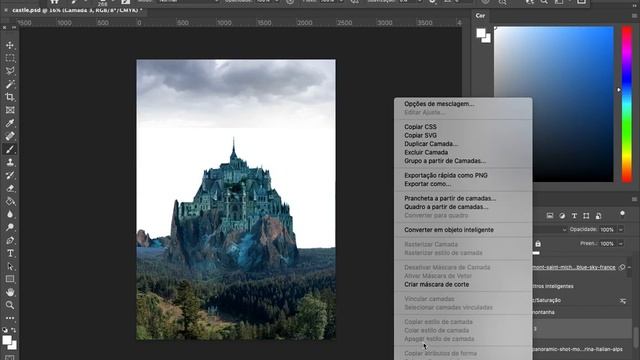
Task: Select the Clone Stamp tool
Action: (x=10, y=162)
